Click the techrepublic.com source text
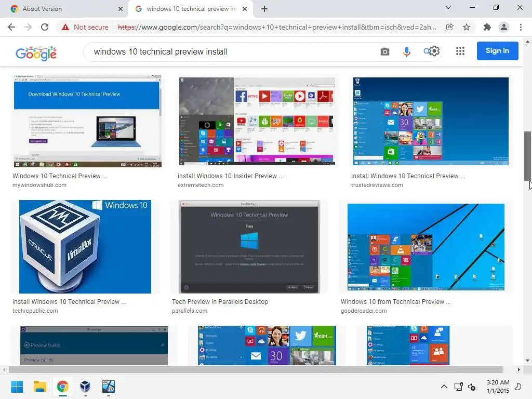The image size is (532, 399). 35,311
